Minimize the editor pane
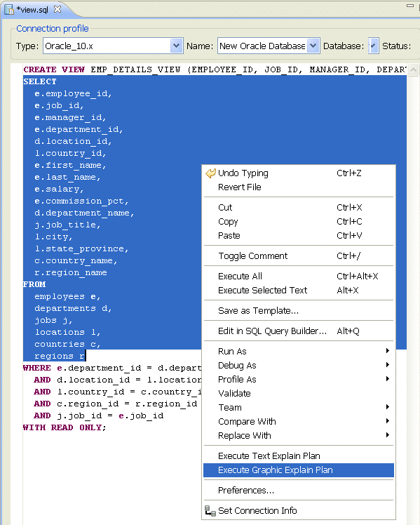This screenshot has width=420, height=525. 410,6
